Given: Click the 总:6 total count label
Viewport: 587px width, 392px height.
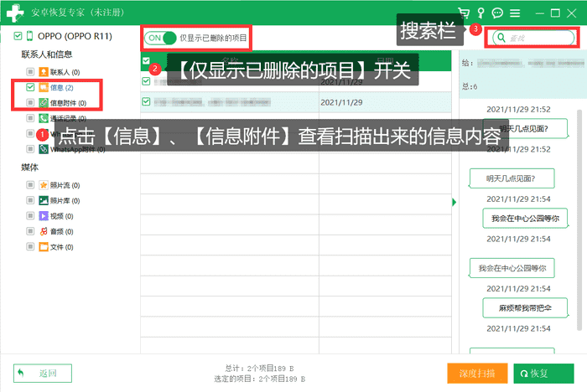Looking at the screenshot, I should pos(470,87).
